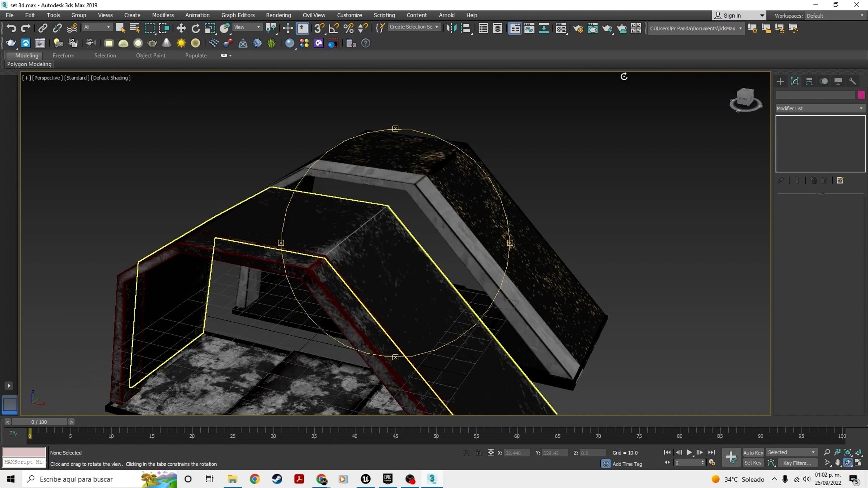Viewport: 868px width, 488px height.
Task: Click the ViewCube navigation widget
Action: [x=746, y=100]
